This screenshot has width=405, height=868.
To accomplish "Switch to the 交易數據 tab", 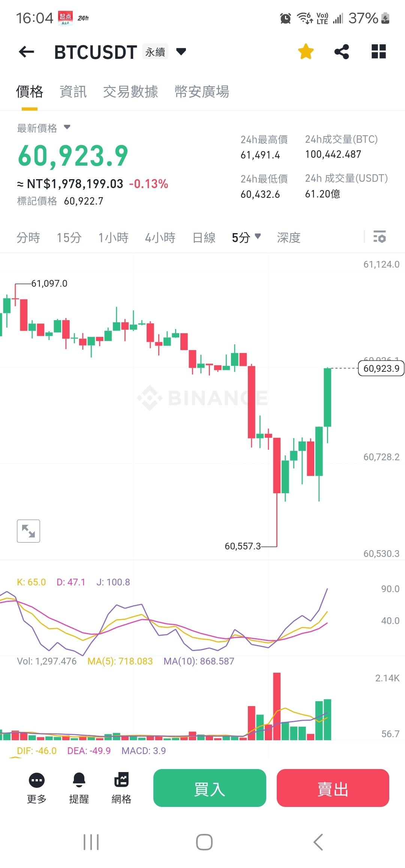I will coord(130,92).
